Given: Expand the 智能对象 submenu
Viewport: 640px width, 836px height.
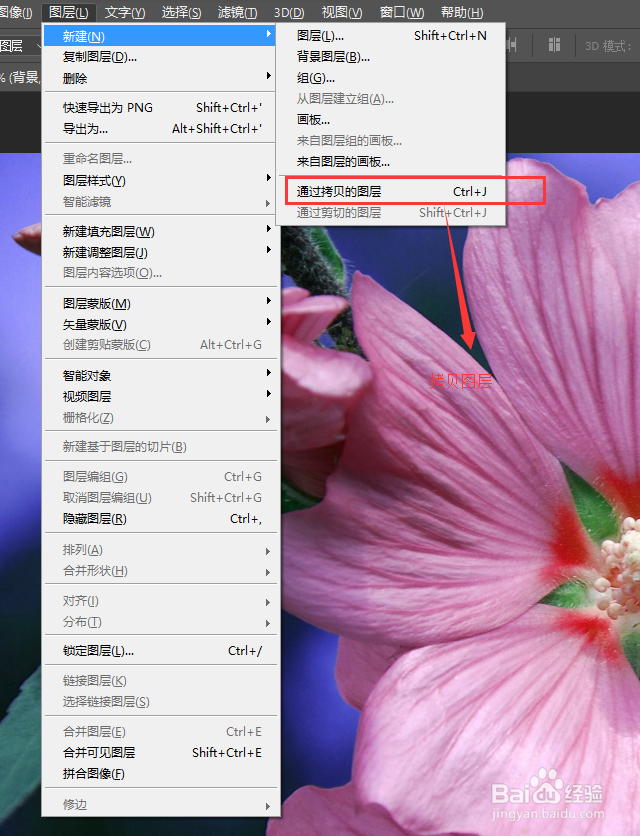Looking at the screenshot, I should coord(159,375).
